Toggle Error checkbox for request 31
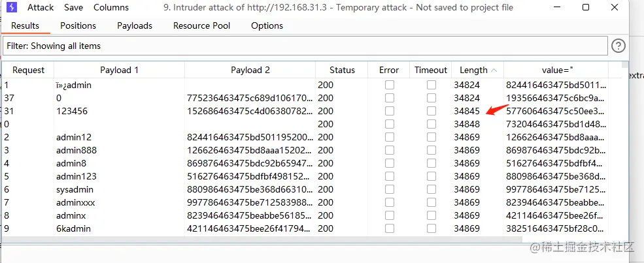 389,111
